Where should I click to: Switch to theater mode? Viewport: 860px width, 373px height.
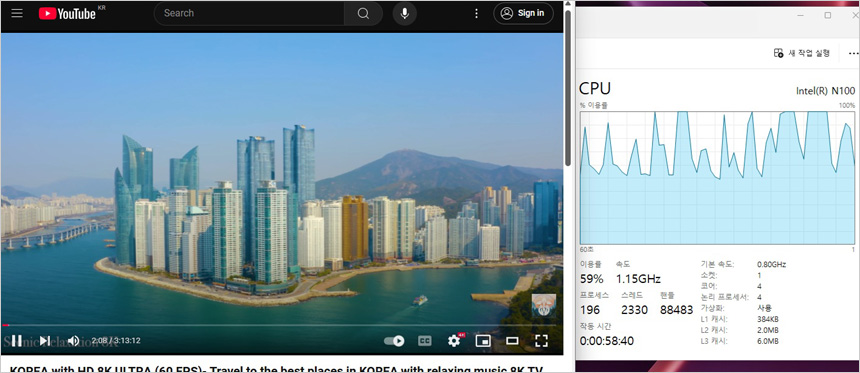(512, 341)
